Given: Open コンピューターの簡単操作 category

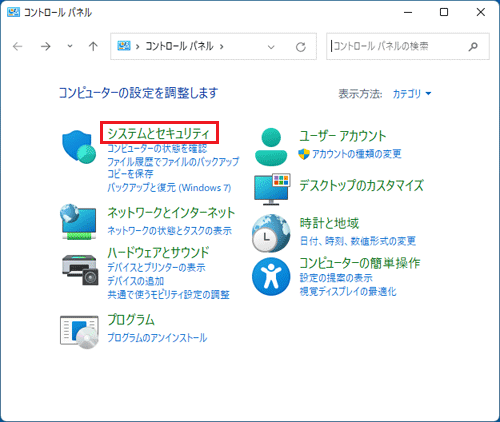Looking at the screenshot, I should coord(359,263).
